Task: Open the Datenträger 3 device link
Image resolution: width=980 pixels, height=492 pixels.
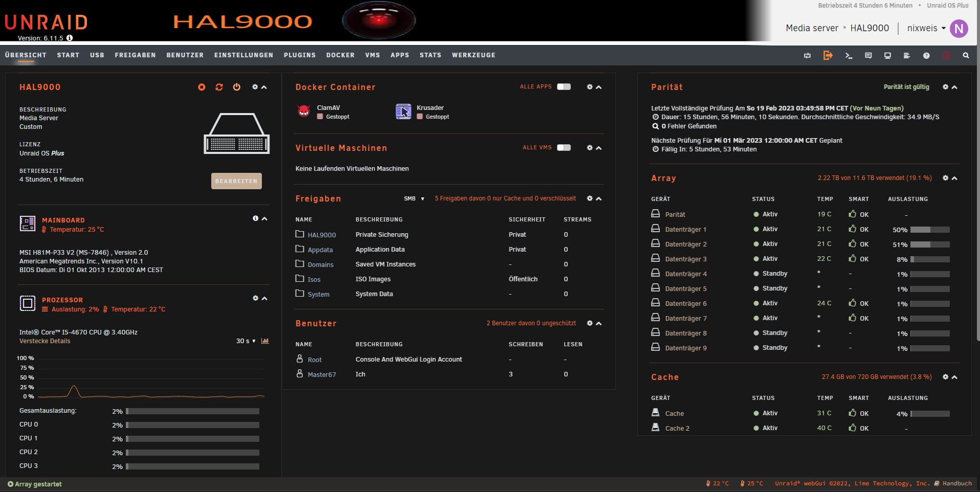Action: pos(686,259)
